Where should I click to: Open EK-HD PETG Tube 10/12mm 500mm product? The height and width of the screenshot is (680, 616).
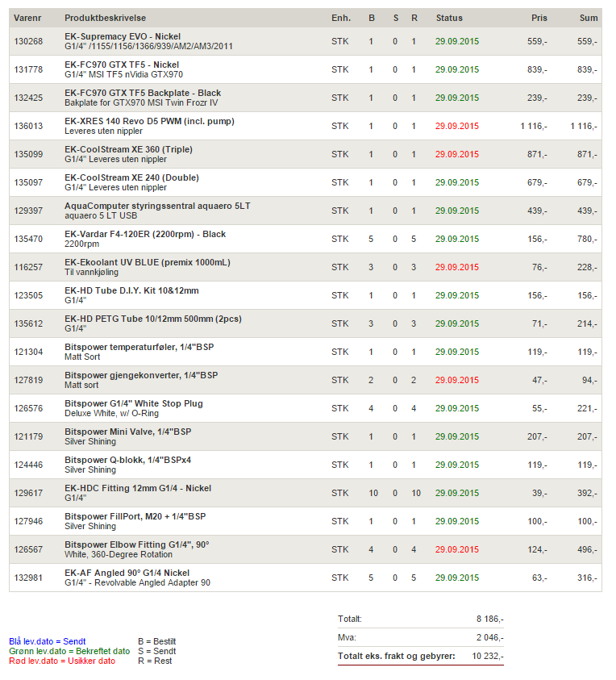153,319
